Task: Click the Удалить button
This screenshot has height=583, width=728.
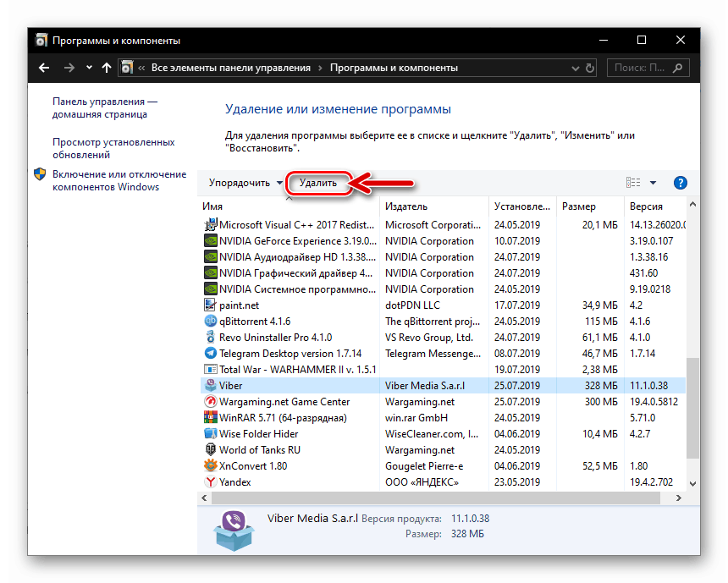Action: coord(318,183)
